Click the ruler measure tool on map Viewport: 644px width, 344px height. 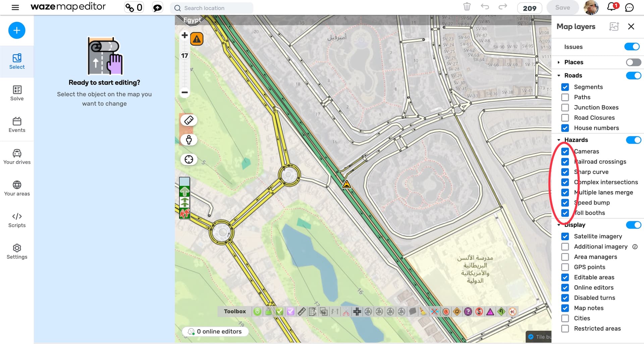(x=189, y=120)
